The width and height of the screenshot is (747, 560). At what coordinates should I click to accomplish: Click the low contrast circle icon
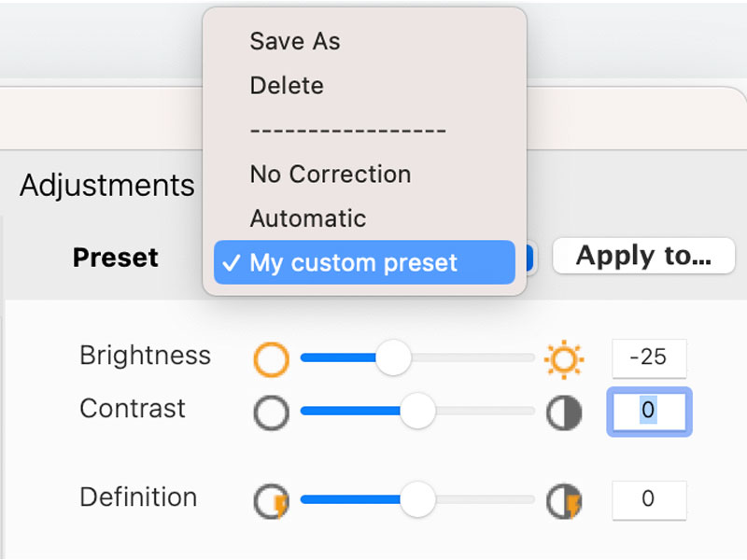tap(271, 412)
